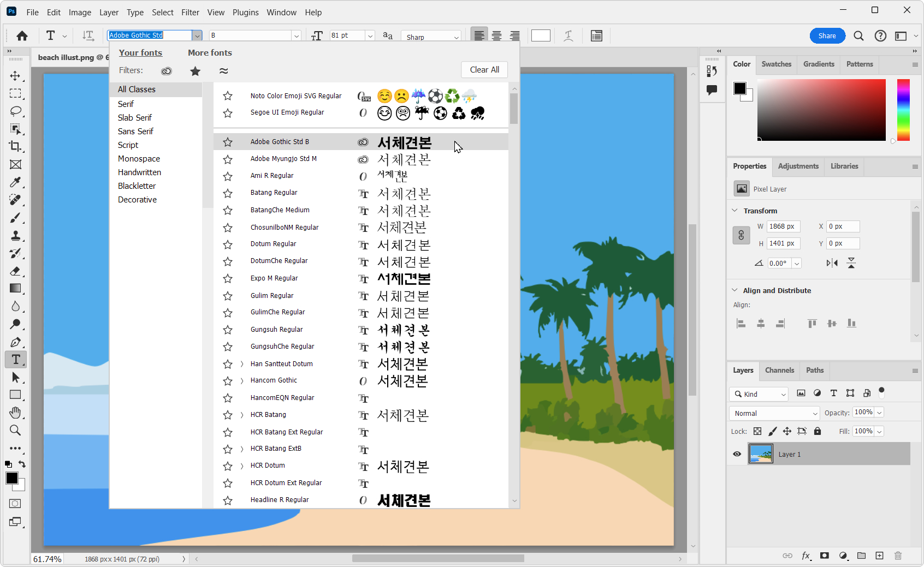The height and width of the screenshot is (567, 924).
Task: Flip horizontal in Transform section
Action: click(832, 263)
